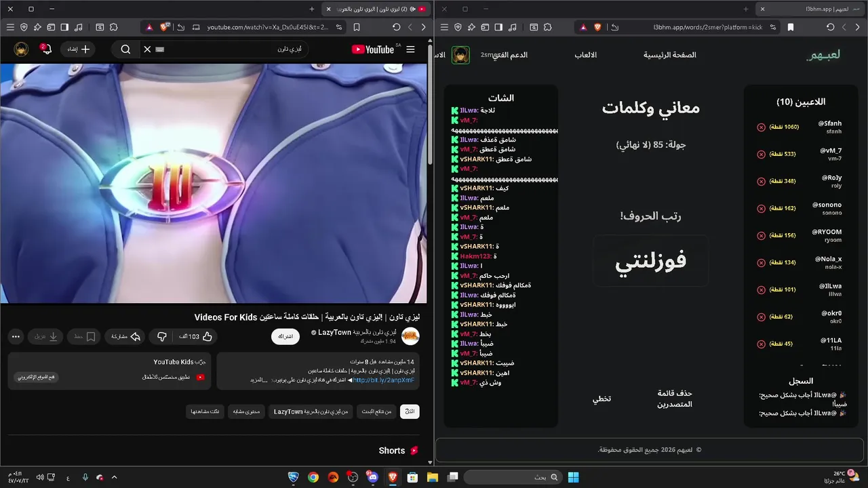Remove player RYOOM from list

pos(761,236)
